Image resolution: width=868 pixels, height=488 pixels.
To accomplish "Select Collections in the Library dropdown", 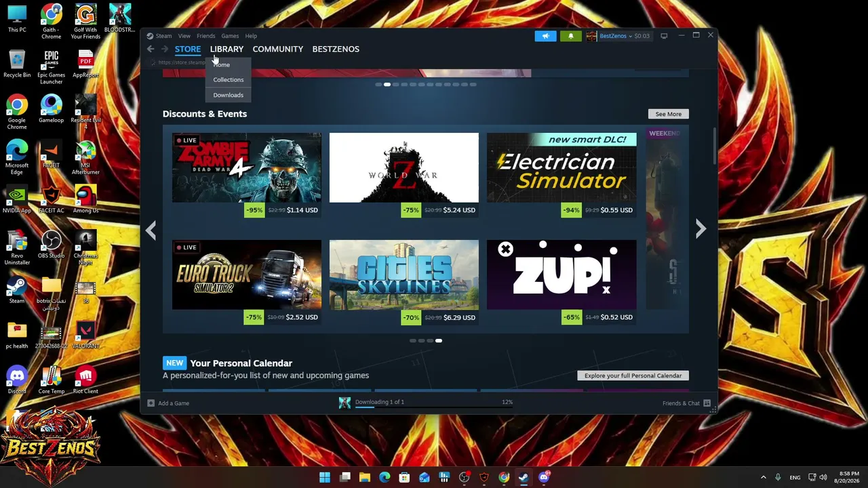I will pyautogui.click(x=228, y=80).
